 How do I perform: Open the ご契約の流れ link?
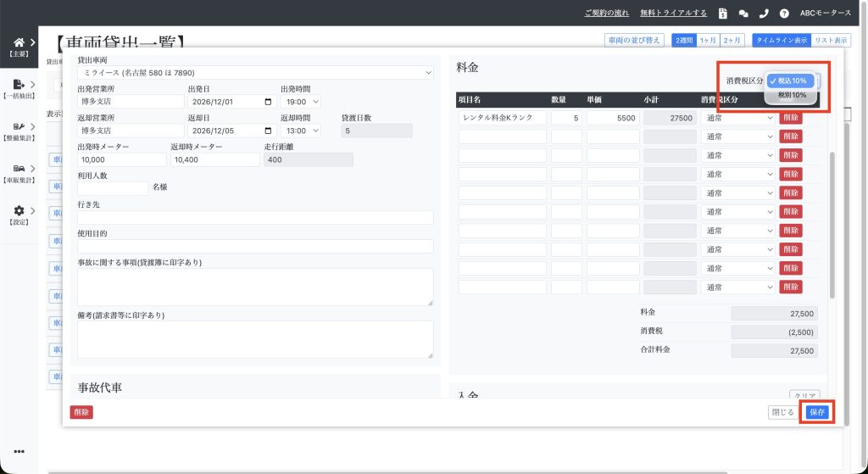607,14
